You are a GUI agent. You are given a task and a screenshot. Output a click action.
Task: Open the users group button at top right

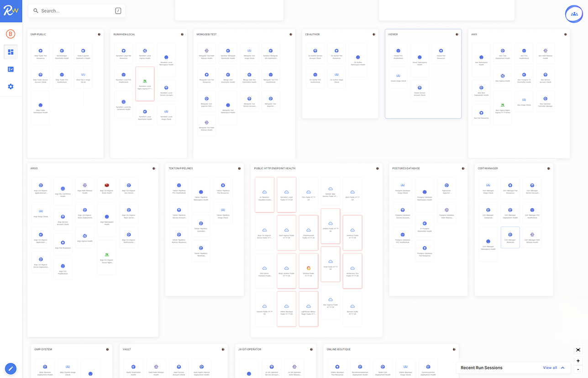pyautogui.click(x=574, y=14)
